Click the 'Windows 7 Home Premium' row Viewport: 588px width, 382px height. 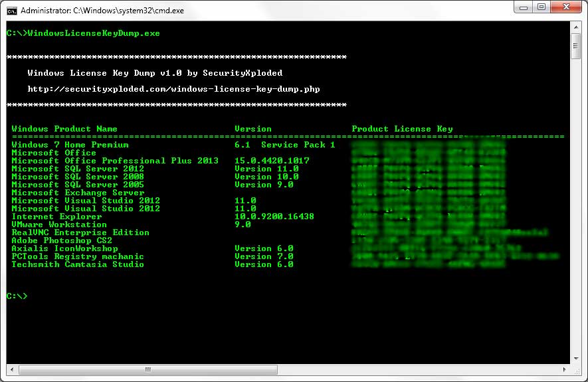coord(70,145)
